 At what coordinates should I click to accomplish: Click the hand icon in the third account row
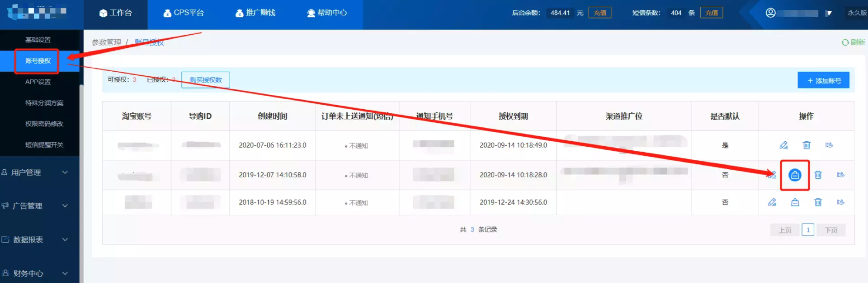pyautogui.click(x=840, y=202)
